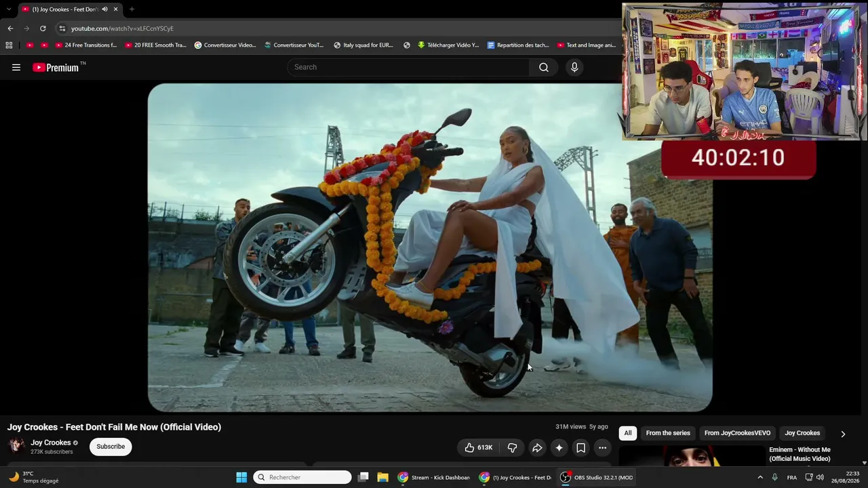Click the Windows taskbar Rechercher search box
Screen dimensions: 868x488
pos(302,477)
